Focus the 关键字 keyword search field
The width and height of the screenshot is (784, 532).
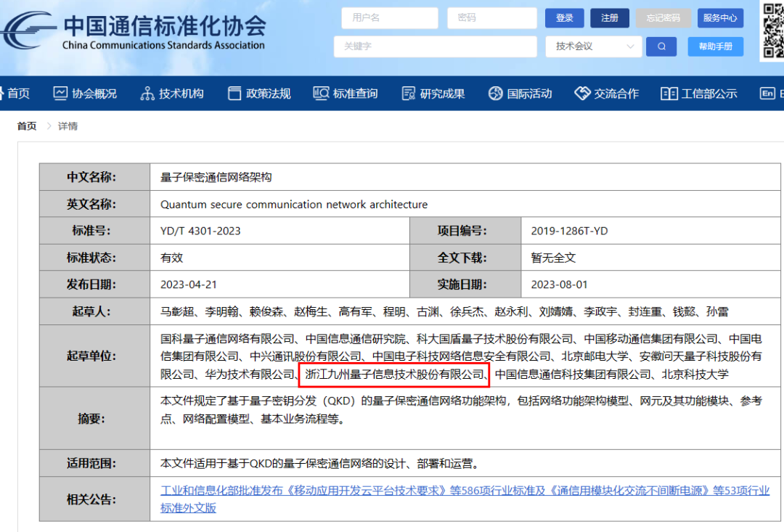[x=436, y=46]
